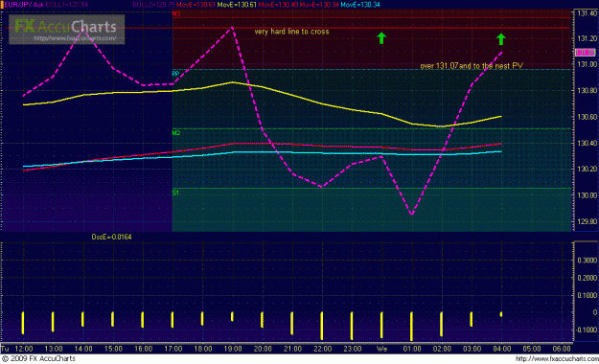Click the 05:00 time axis label

click(532, 349)
